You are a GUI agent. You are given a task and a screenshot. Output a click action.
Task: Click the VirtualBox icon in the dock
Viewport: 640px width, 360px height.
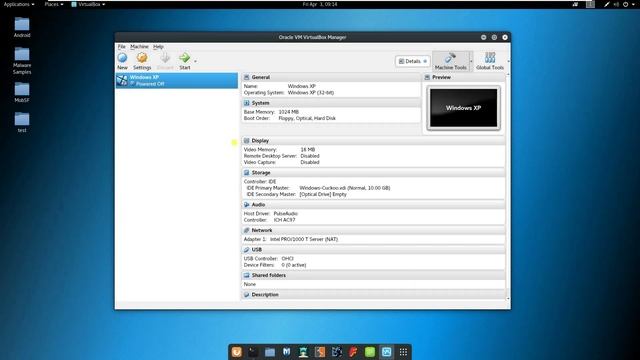387,352
